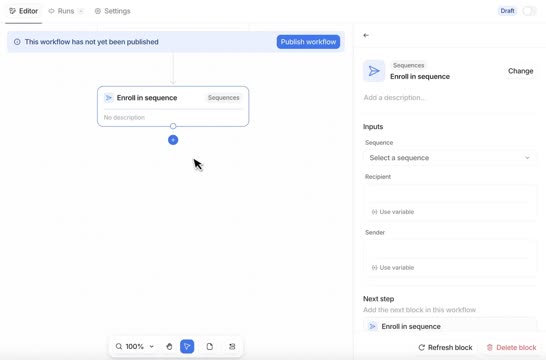The image size is (546, 360).
Task: Click the info icon in unpublished banner
Action: click(x=17, y=42)
